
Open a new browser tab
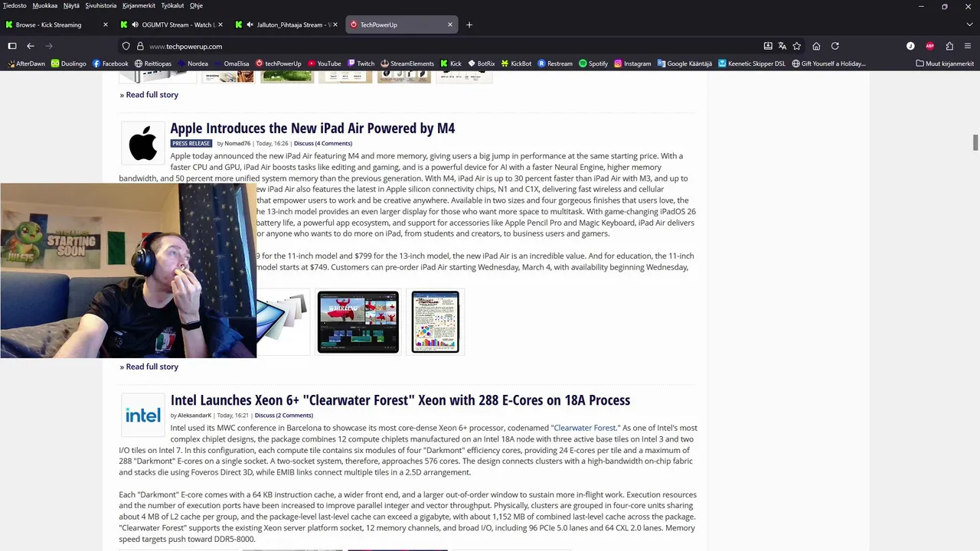click(469, 24)
